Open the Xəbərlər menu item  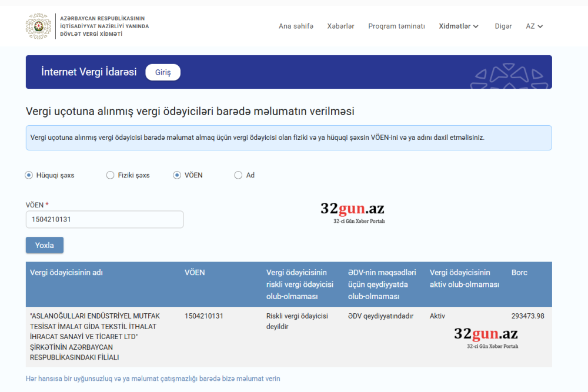(340, 26)
